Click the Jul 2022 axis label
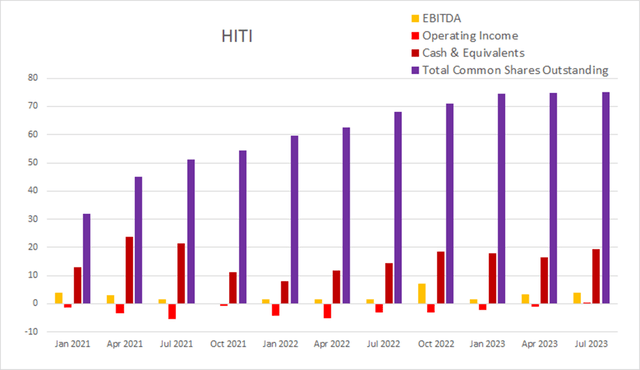640x370 pixels. pos(383,344)
